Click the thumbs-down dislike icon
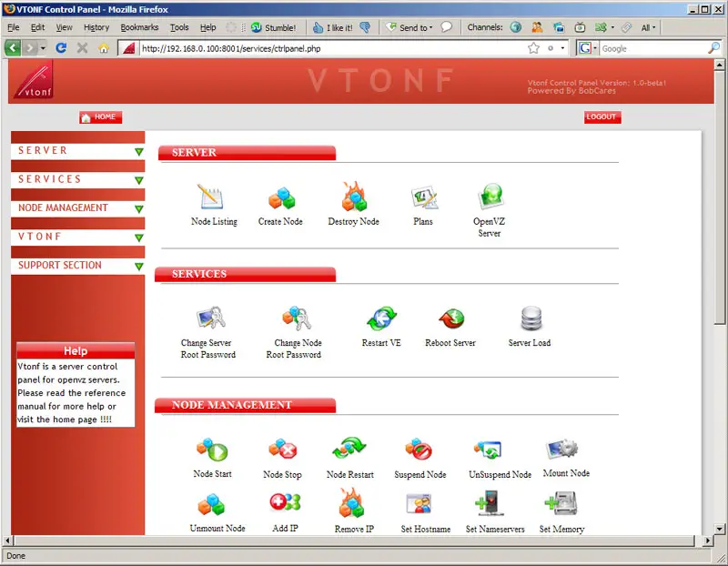728x566 pixels. [366, 28]
